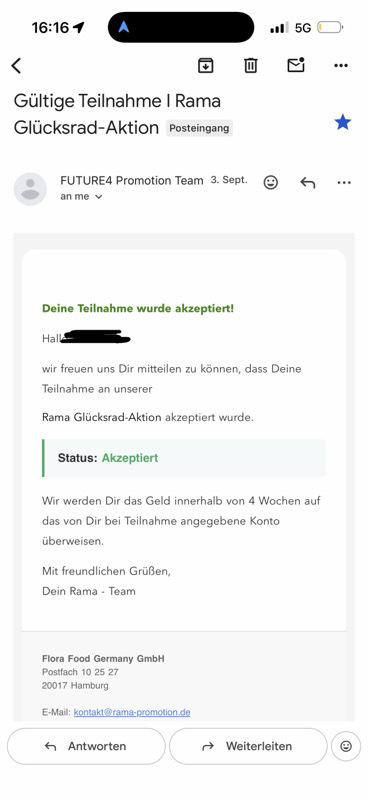The image size is (368, 800).
Task: Reply using arrow icon in sender row
Action: click(x=307, y=182)
